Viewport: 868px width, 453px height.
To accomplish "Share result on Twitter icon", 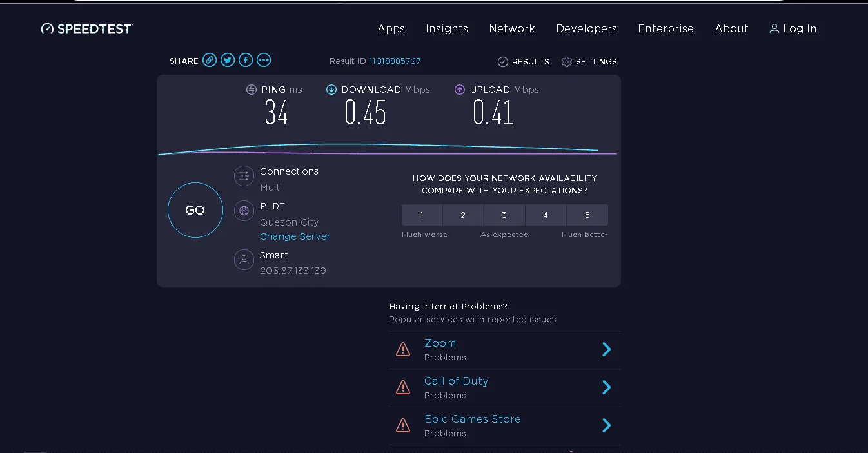I will [228, 60].
